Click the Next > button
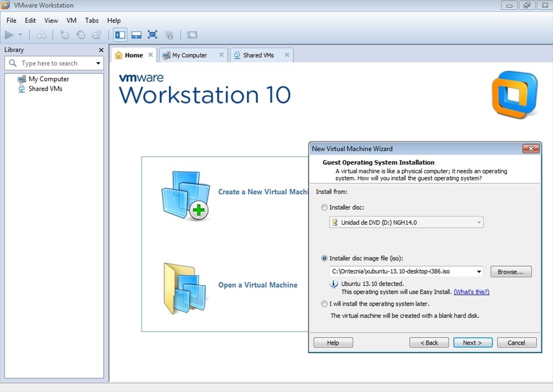Screen dimensions: 553x392 472,343
